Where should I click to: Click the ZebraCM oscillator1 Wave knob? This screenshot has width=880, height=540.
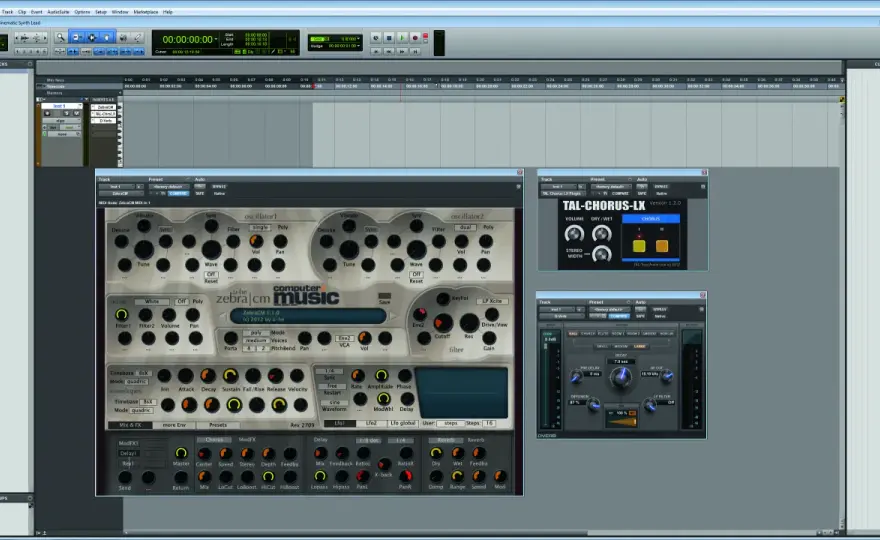coord(211,249)
